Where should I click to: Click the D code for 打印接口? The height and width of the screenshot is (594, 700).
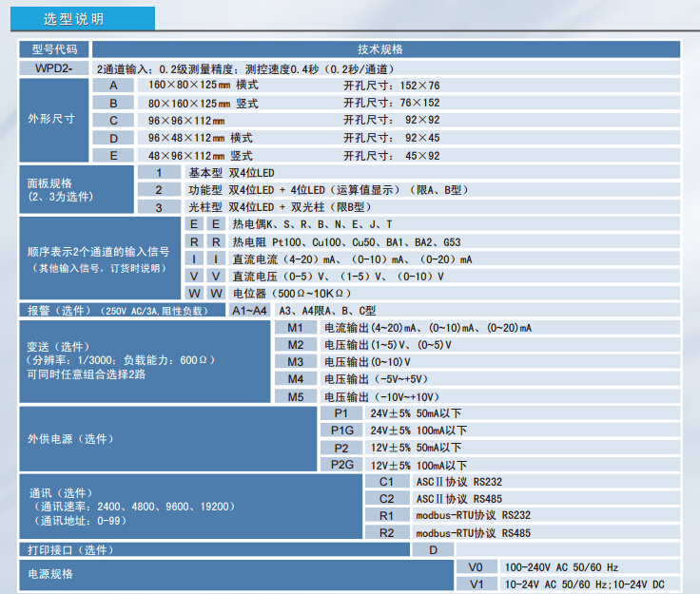point(433,550)
